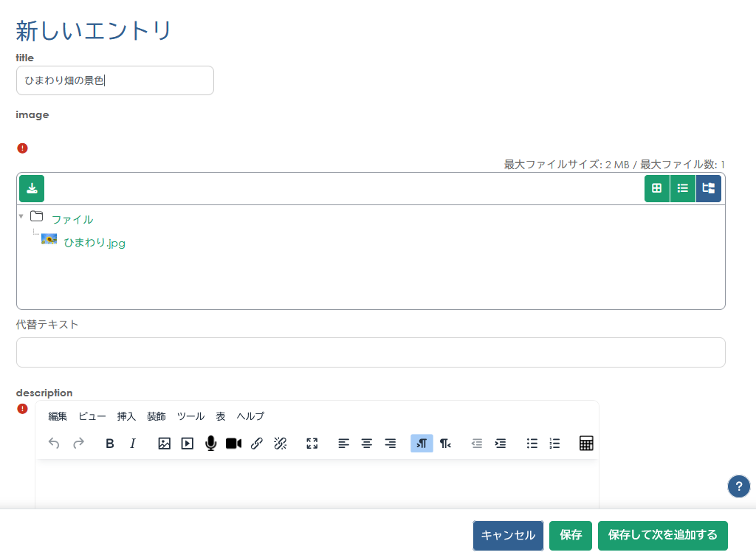The width and height of the screenshot is (756, 555).
Task: Toggle italic text formatting
Action: (133, 443)
